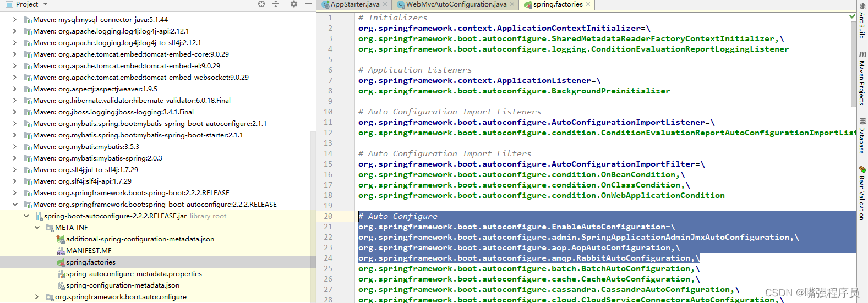Click '# Auto Configuration Import Filters' comment
868x303 pixels.
click(x=445, y=153)
